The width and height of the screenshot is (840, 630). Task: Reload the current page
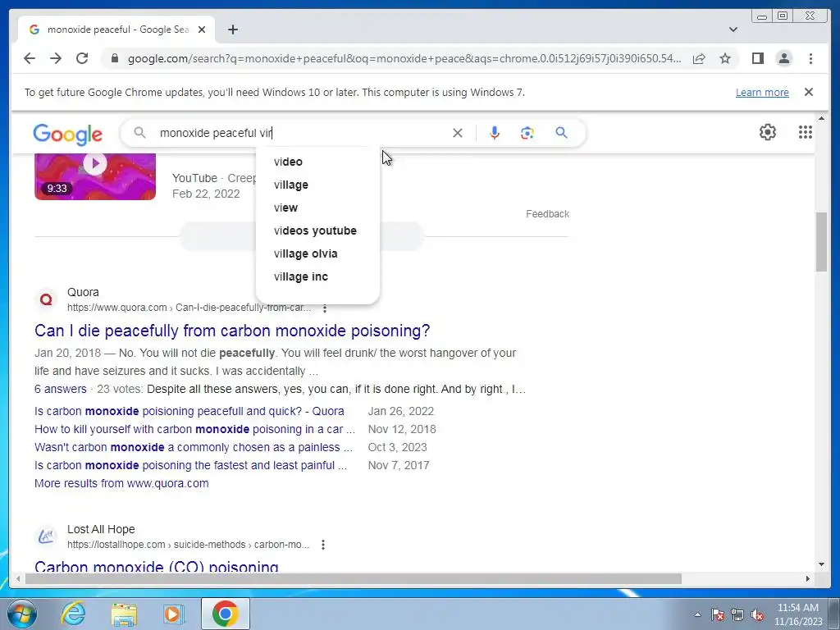(x=82, y=58)
